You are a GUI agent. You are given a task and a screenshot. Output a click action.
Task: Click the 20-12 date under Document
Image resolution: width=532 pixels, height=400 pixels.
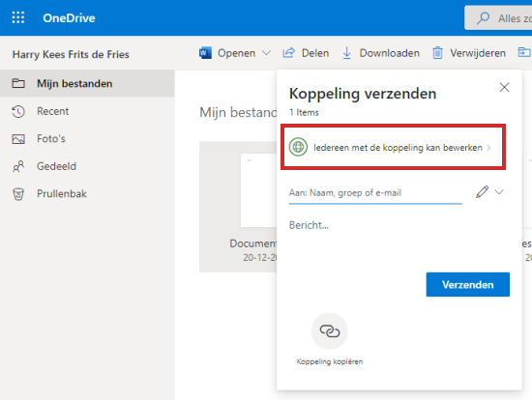tap(260, 258)
